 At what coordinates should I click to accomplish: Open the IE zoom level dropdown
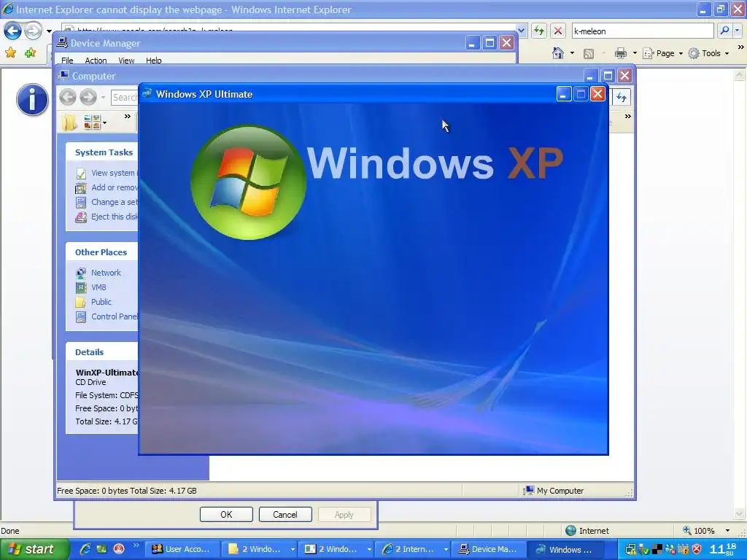pyautogui.click(x=727, y=531)
